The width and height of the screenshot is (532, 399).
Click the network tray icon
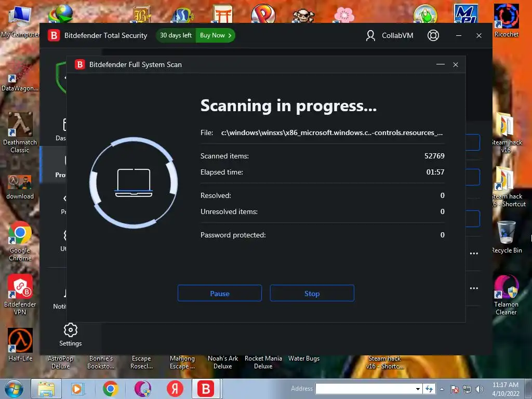(467, 389)
